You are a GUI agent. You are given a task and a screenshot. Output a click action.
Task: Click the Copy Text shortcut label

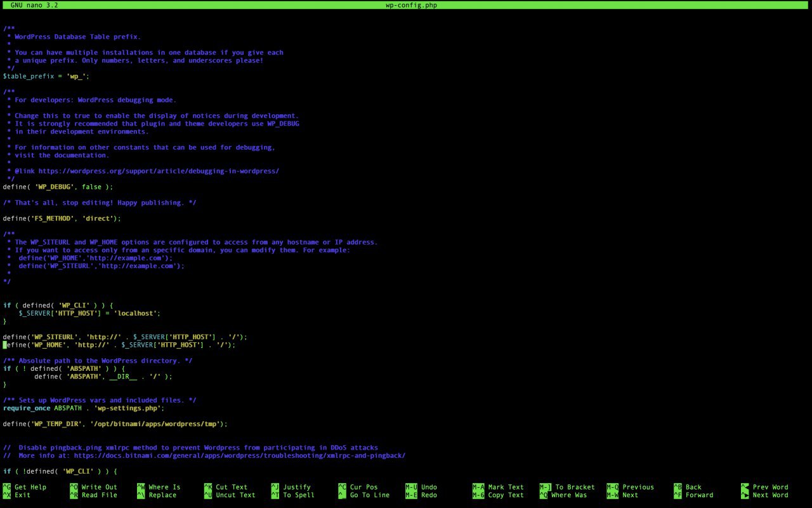pyautogui.click(x=506, y=495)
